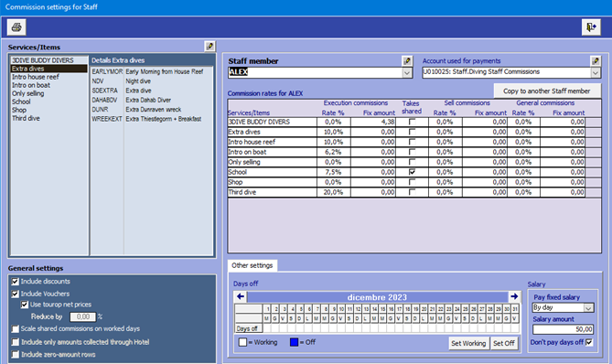Click the Staff member ALEX field

click(x=315, y=72)
